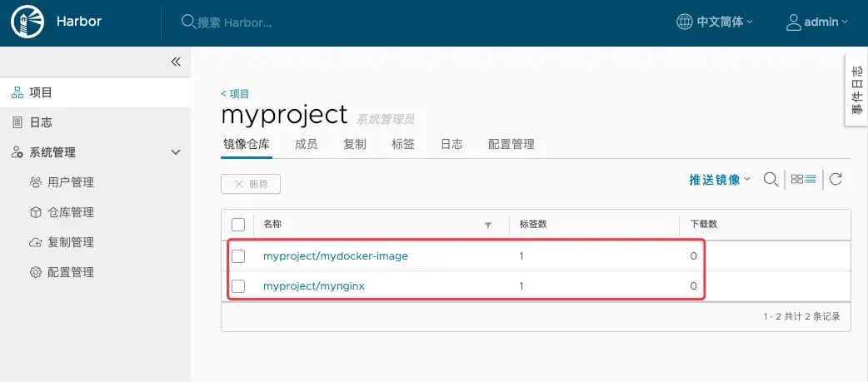This screenshot has width=868, height=382.
Task: Switch to card view icon
Action: [797, 179]
